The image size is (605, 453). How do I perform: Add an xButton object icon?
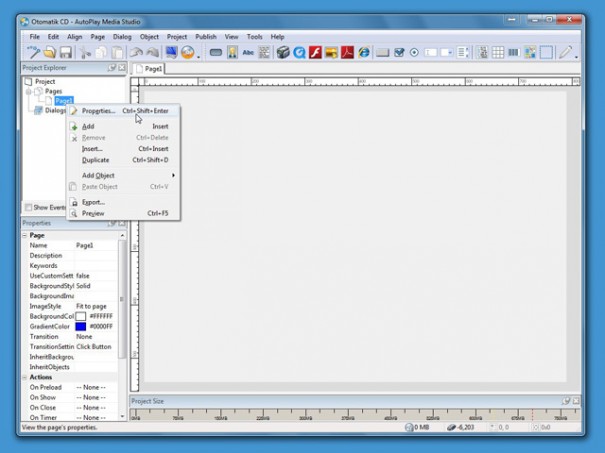click(x=382, y=52)
